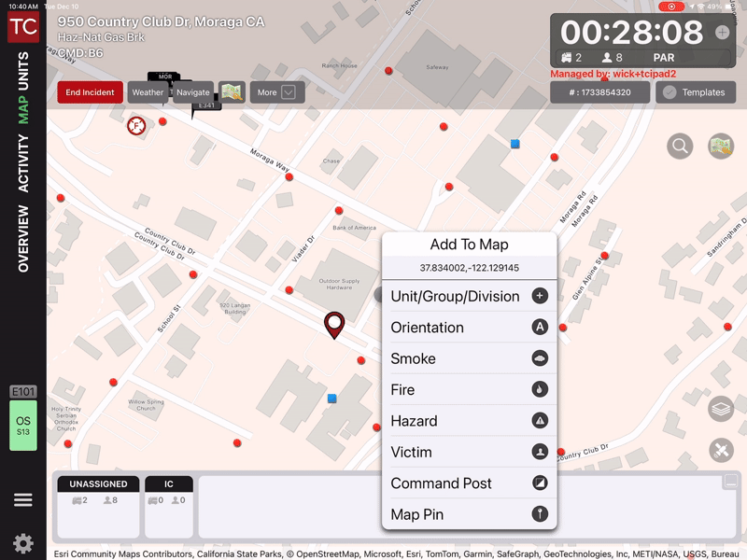Switch to the ACTIVITY tab
747x560 pixels.
pyautogui.click(x=23, y=163)
